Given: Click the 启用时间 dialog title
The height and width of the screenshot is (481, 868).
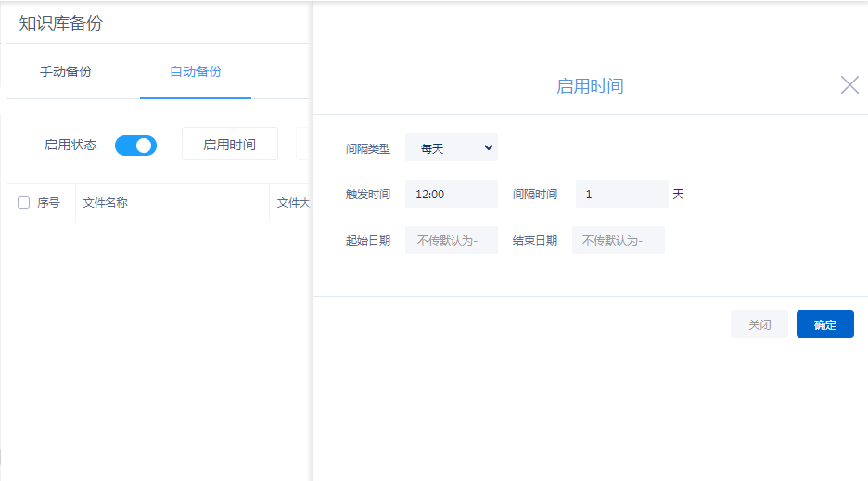Looking at the screenshot, I should coord(590,86).
